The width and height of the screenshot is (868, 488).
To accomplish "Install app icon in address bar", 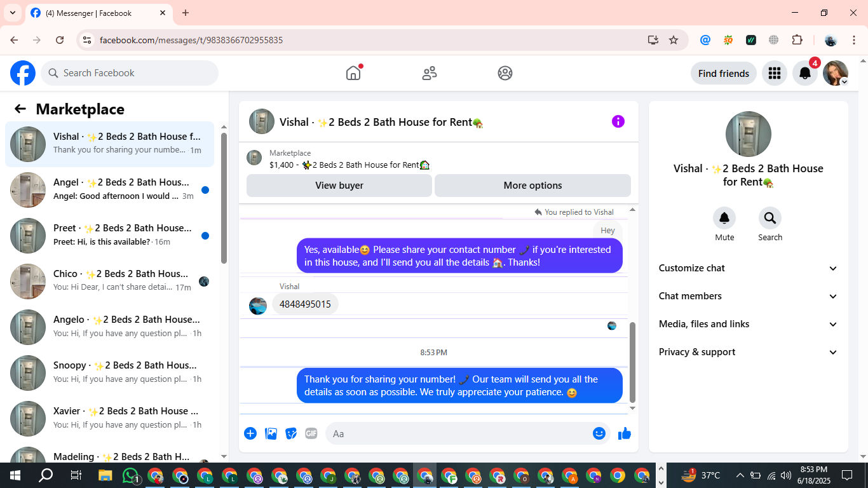I will pos(653,40).
